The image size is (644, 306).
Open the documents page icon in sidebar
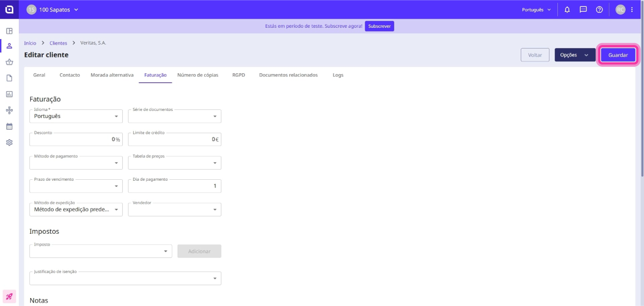point(9,78)
